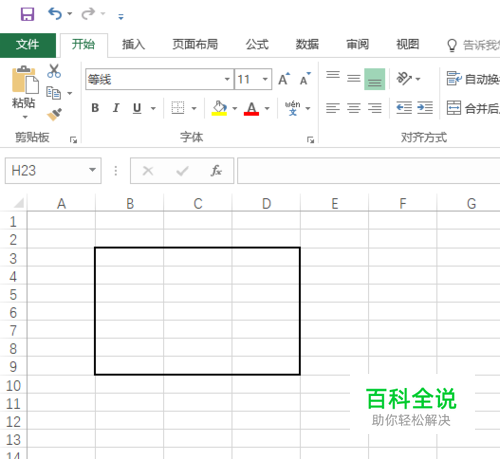Toggle bold formatting
Image resolution: width=500 pixels, height=459 pixels.
pyautogui.click(x=95, y=108)
